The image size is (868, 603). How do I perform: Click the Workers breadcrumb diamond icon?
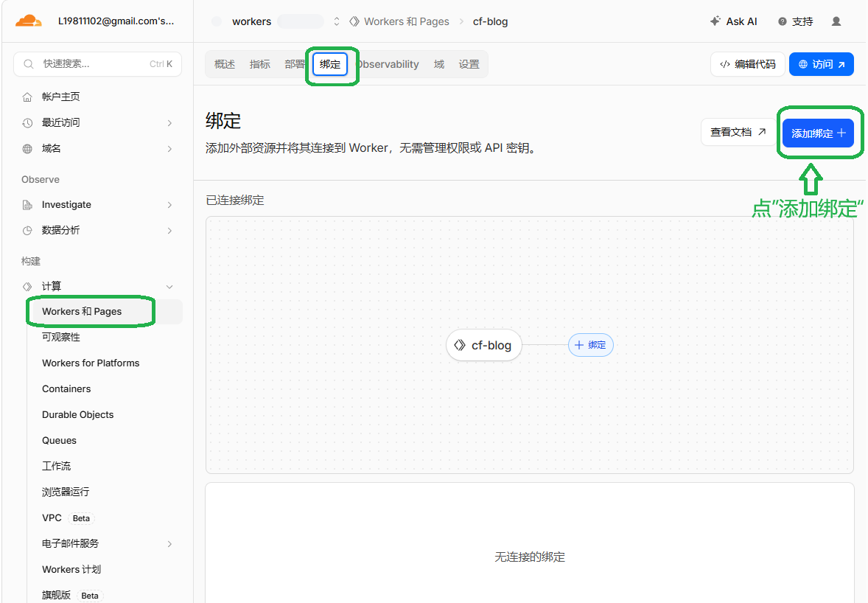[x=354, y=21]
